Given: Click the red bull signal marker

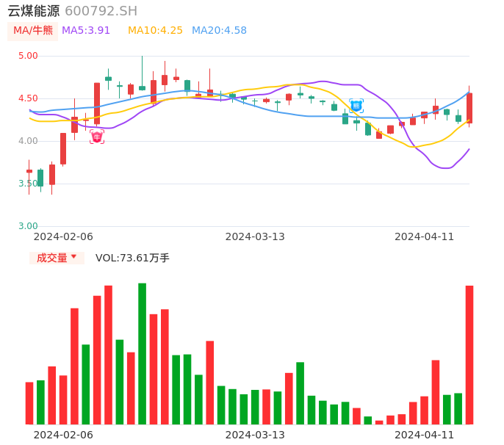Looking at the screenshot, I should point(97,137).
